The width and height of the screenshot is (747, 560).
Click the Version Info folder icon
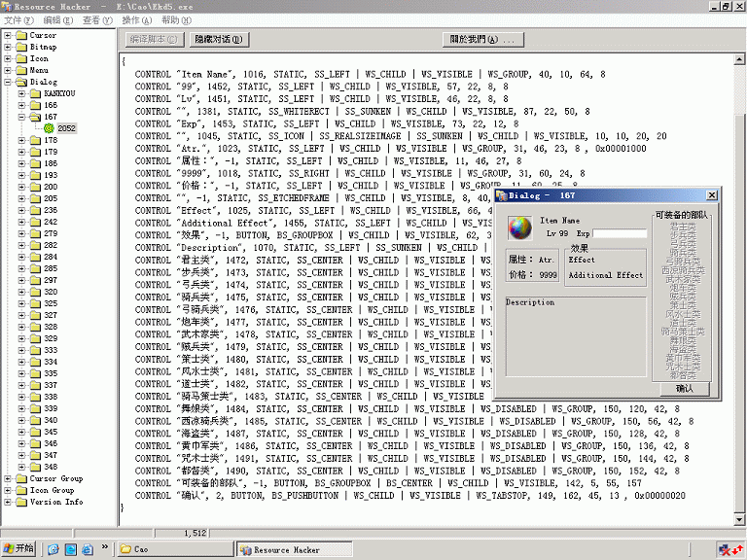[21, 502]
